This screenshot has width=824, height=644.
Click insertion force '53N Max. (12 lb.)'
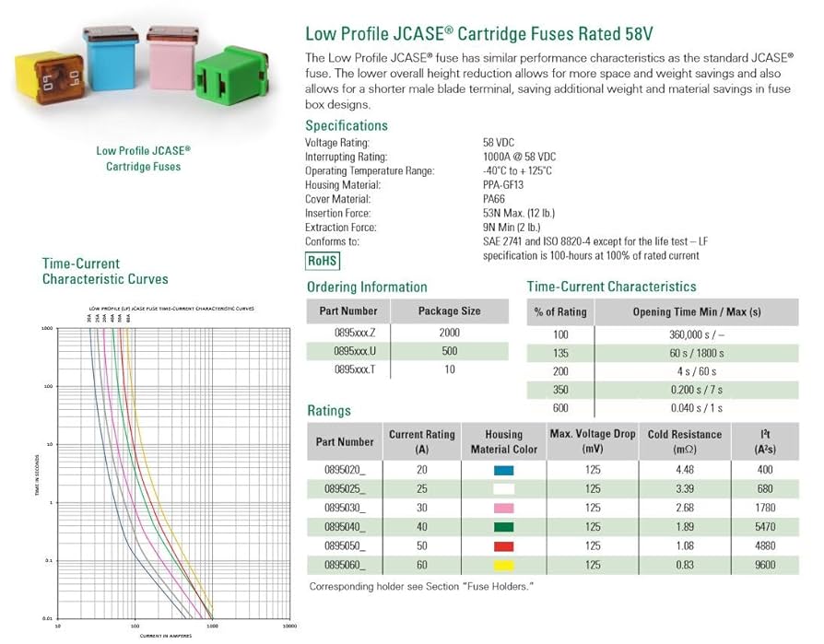(x=519, y=213)
